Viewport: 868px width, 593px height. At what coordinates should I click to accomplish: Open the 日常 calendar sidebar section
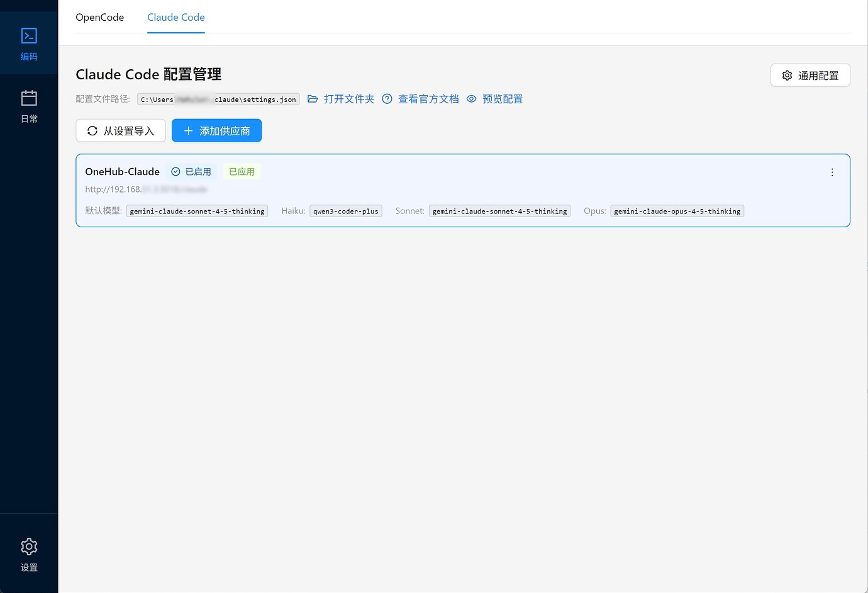coord(29,106)
